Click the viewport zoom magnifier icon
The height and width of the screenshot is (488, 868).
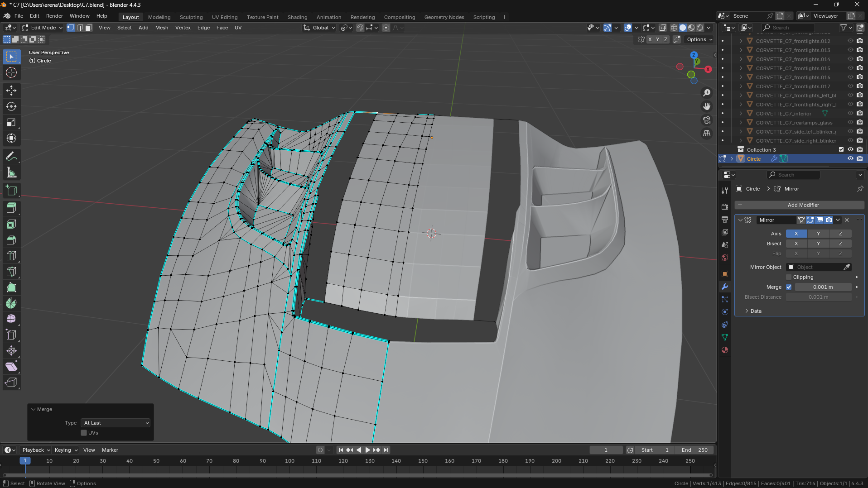pyautogui.click(x=707, y=93)
